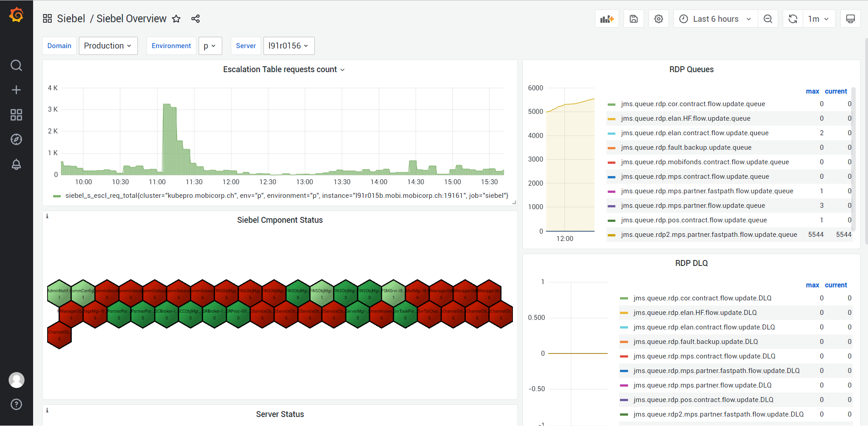Open the Last 6 hours time picker
The image size is (868, 427).
coord(716,19)
